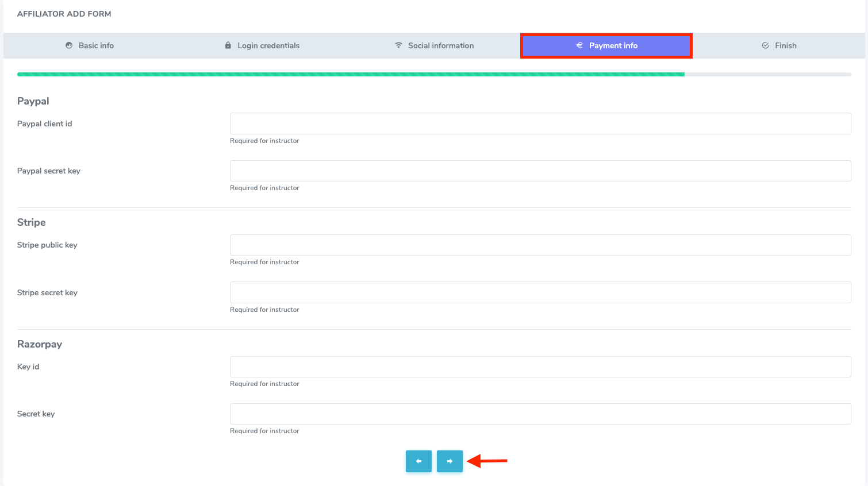868x486 pixels.
Task: Click the checkmark icon on Finish tab
Action: tap(765, 45)
